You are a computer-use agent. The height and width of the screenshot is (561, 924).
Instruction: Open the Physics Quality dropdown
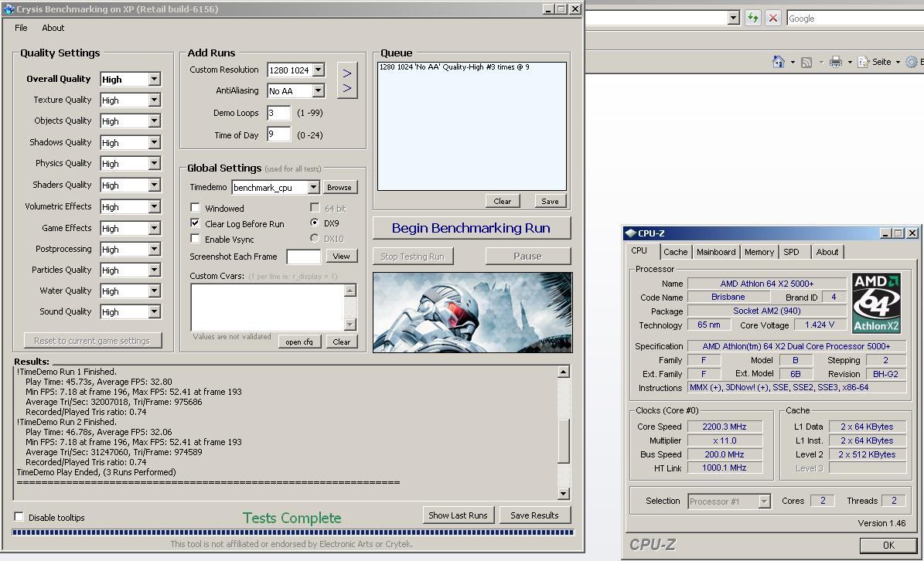tap(155, 164)
